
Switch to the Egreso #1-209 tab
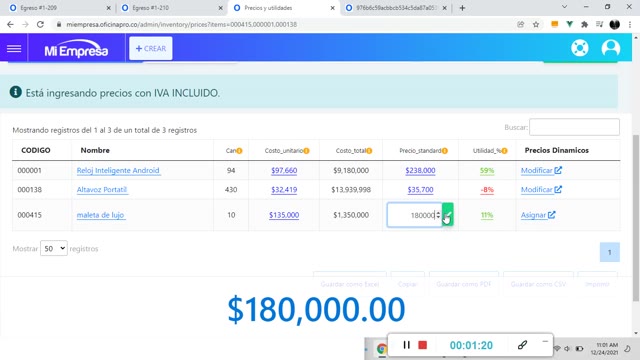coord(60,8)
